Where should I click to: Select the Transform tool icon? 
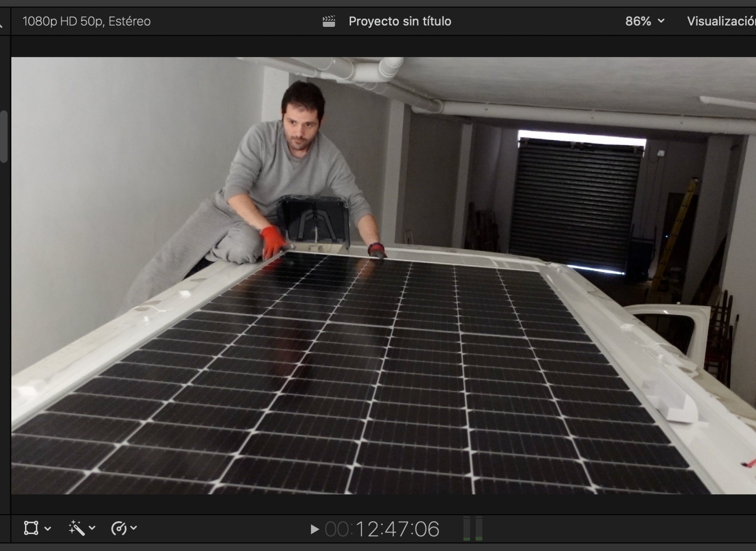(31, 528)
